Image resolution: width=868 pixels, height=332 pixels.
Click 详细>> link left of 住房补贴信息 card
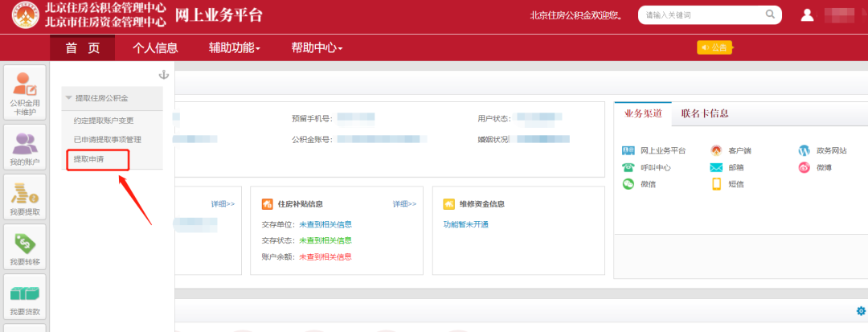[223, 204]
